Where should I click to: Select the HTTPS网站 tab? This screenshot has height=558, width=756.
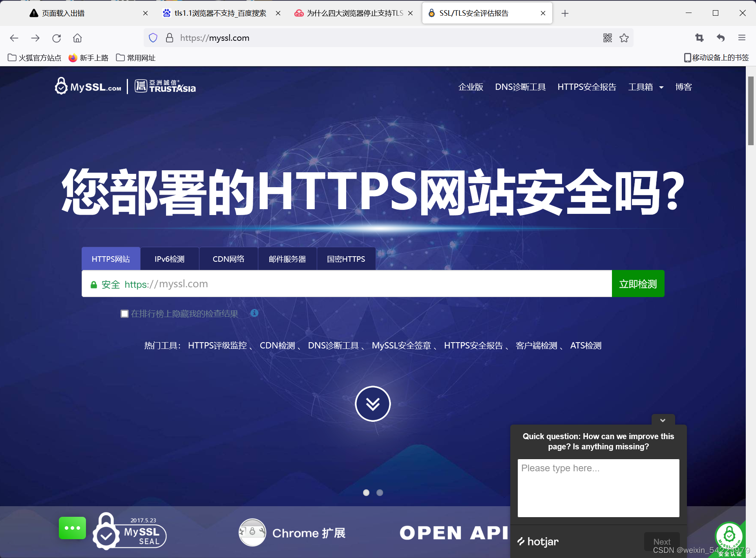tap(111, 258)
